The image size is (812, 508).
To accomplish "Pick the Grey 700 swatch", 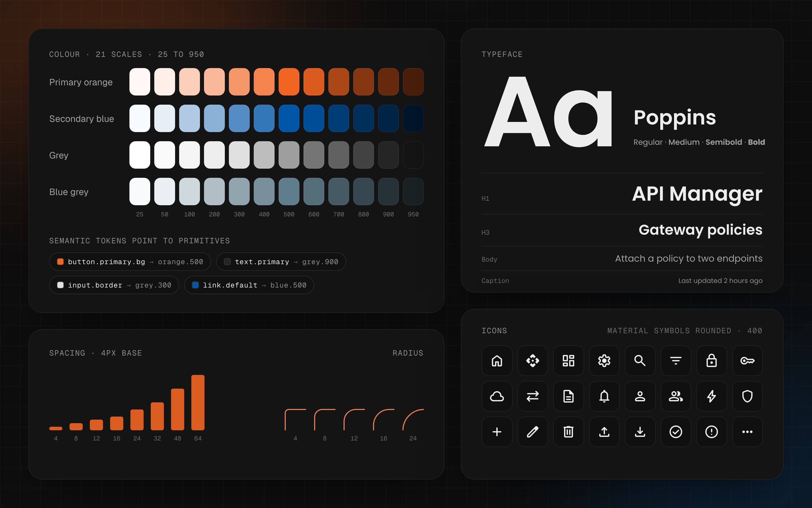I will pyautogui.click(x=339, y=155).
